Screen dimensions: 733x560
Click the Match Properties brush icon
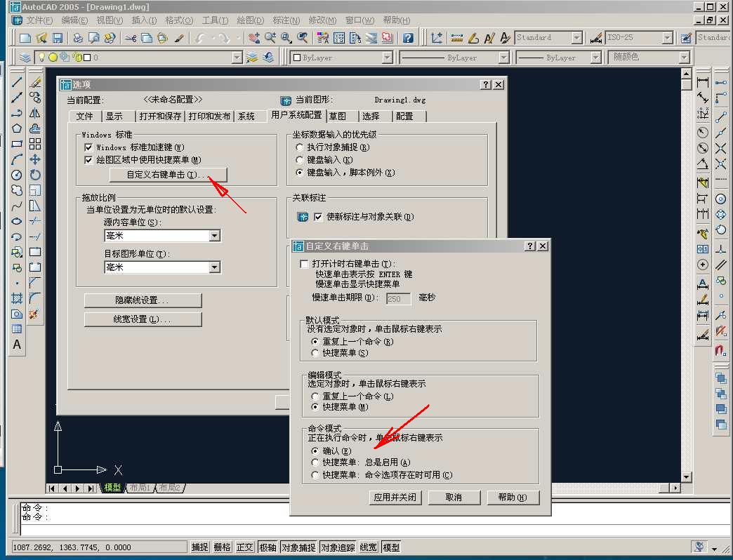click(x=179, y=38)
